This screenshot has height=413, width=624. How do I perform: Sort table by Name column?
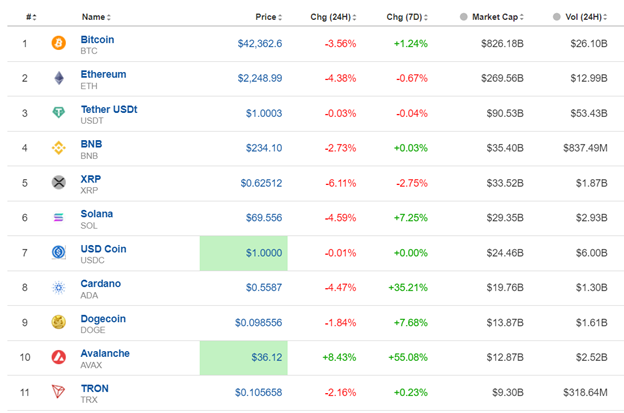point(96,17)
